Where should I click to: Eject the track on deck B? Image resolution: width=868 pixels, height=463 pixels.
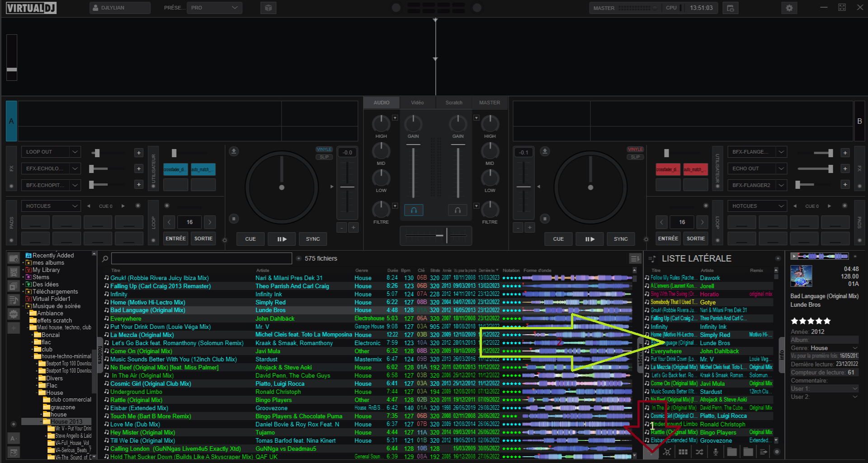[x=545, y=151]
